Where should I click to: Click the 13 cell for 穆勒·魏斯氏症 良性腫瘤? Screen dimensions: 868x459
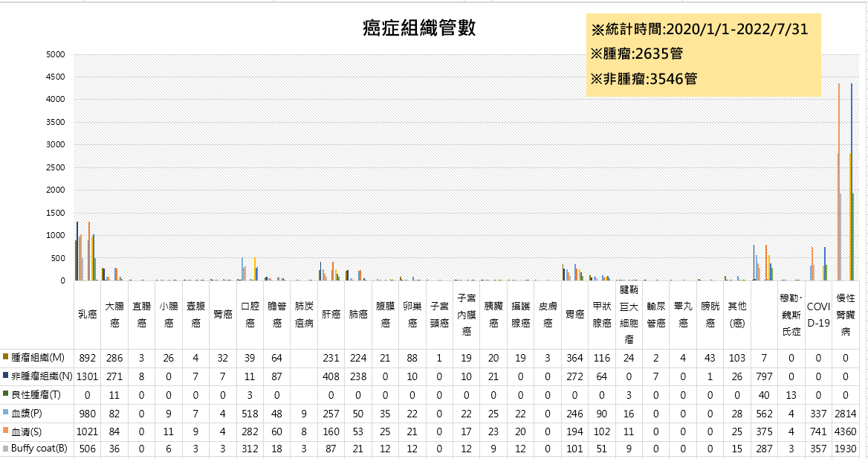791,395
